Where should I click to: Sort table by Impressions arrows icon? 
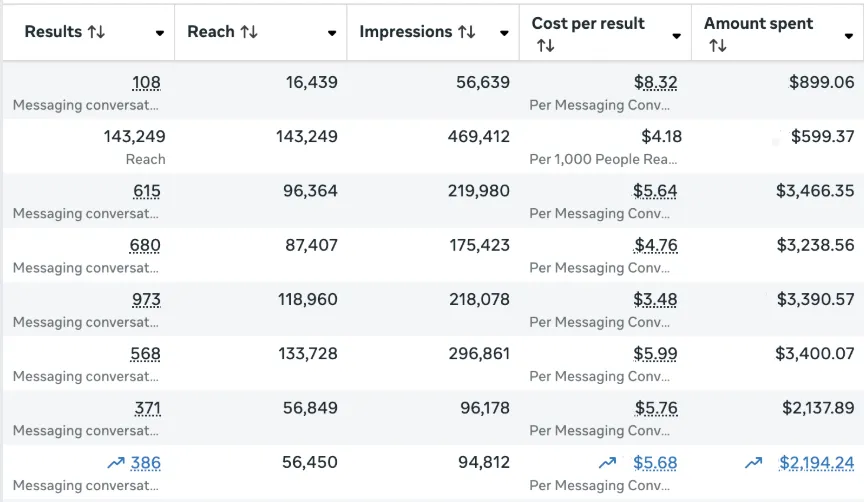coord(466,32)
